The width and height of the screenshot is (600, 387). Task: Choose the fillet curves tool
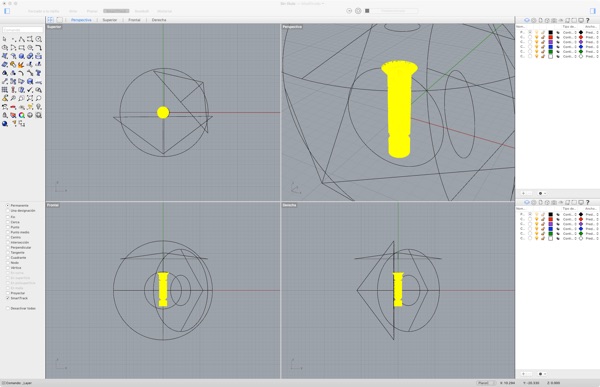click(38, 47)
